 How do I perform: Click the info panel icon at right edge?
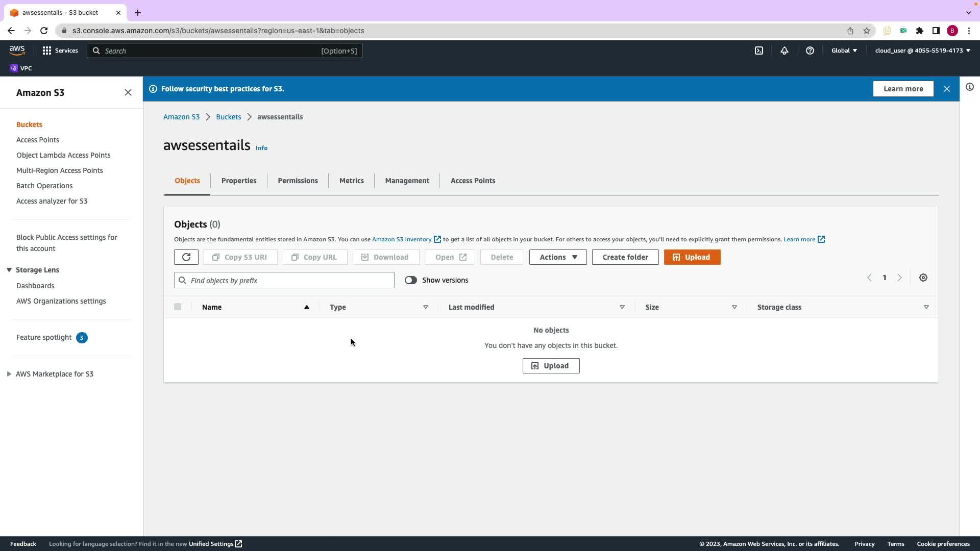pos(970,87)
